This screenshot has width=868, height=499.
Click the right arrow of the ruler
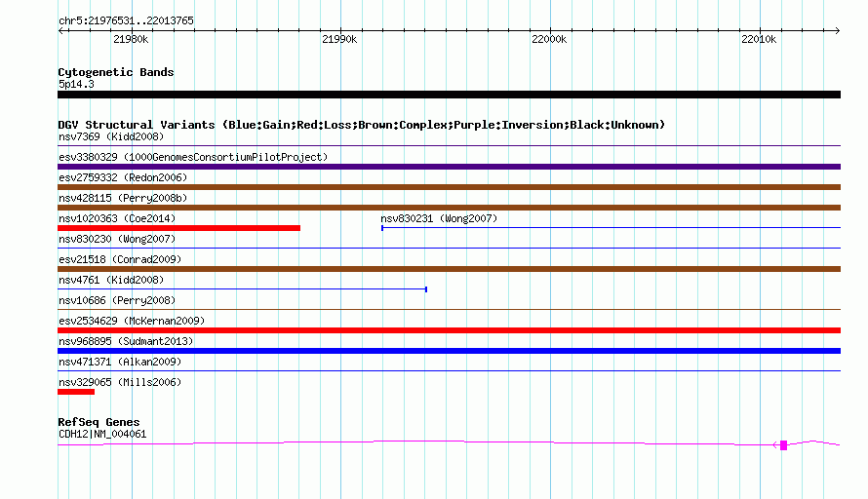point(838,30)
